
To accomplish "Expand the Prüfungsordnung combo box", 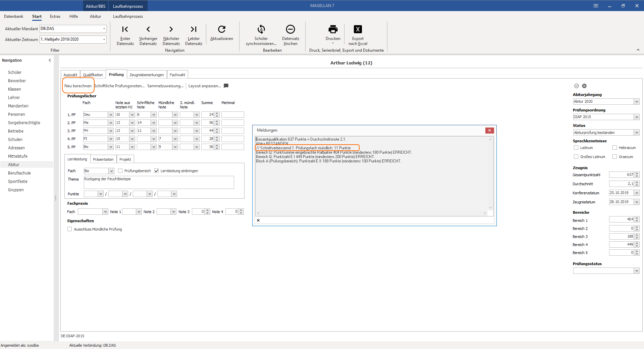I will pos(636,117).
